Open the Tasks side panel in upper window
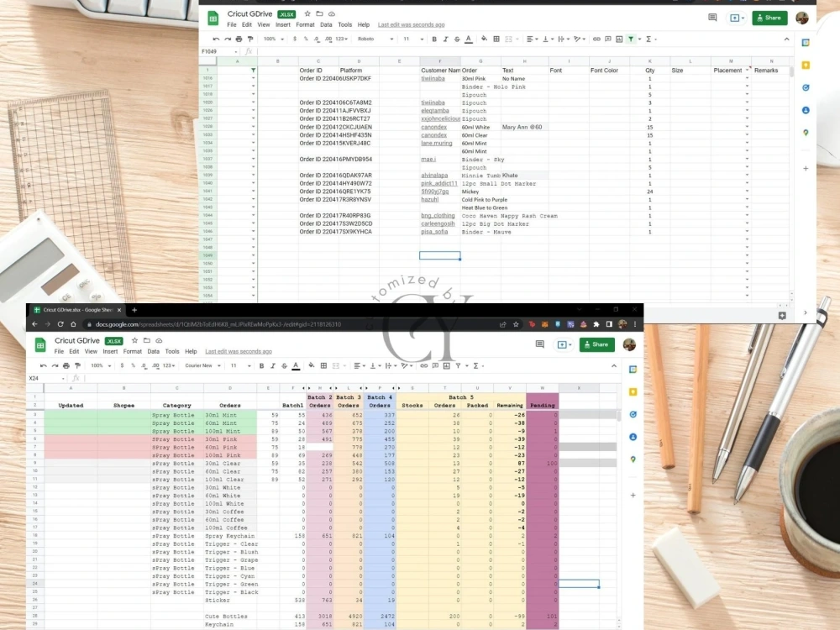Viewport: 840px width, 630px height. coord(806,88)
